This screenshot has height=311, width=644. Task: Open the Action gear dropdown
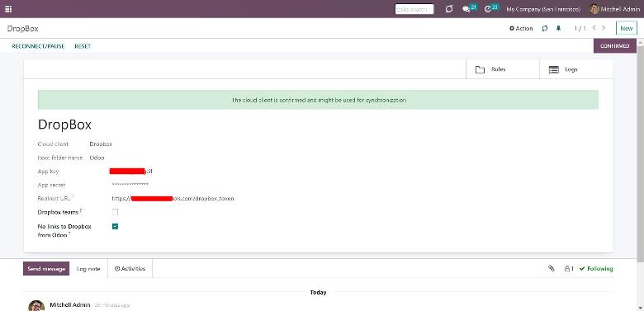pyautogui.click(x=521, y=28)
